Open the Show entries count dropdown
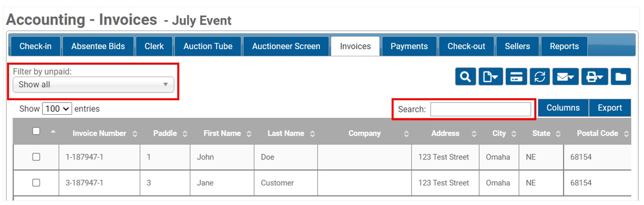Image resolution: width=644 pixels, height=205 pixels. [x=58, y=108]
